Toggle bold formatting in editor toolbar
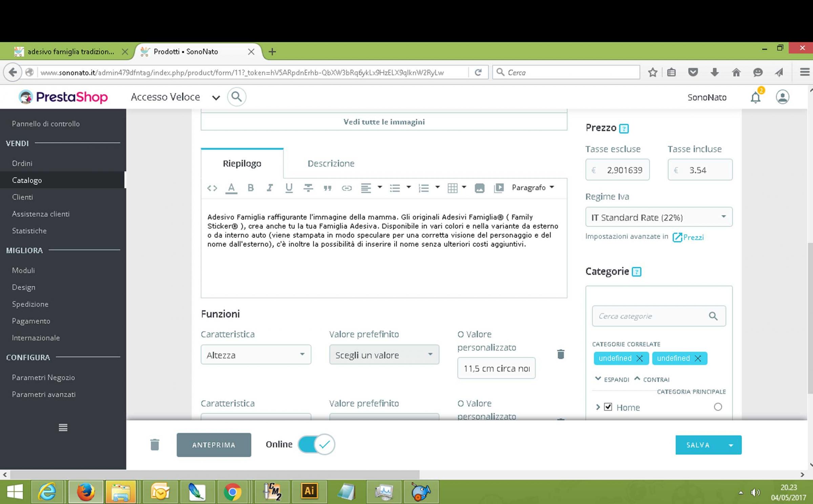This screenshot has height=504, width=813. [250, 188]
